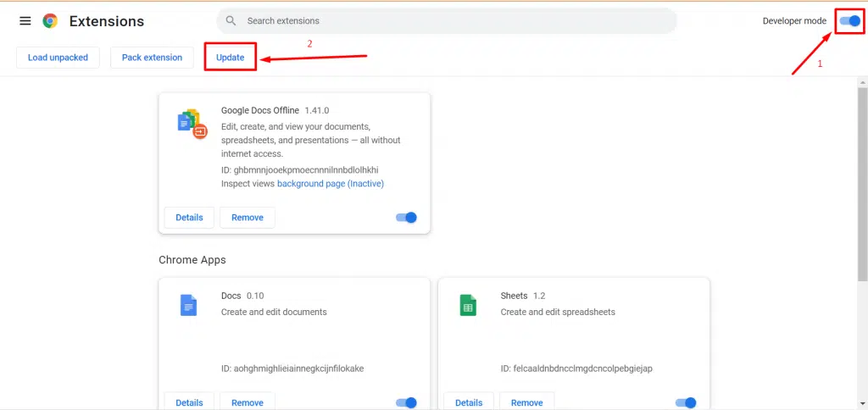
Task: Click the Google Docs Offline title
Action: tap(260, 111)
